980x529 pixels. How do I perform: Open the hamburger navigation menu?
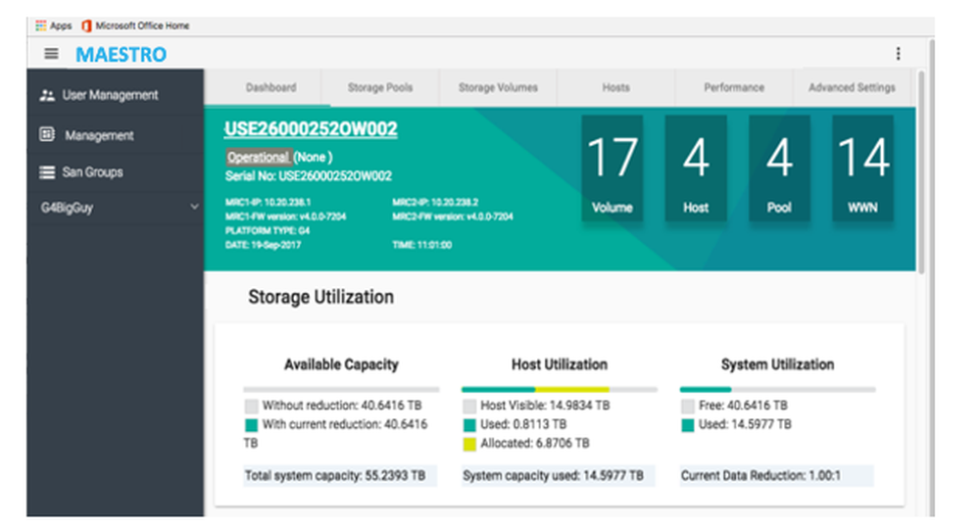click(x=52, y=54)
